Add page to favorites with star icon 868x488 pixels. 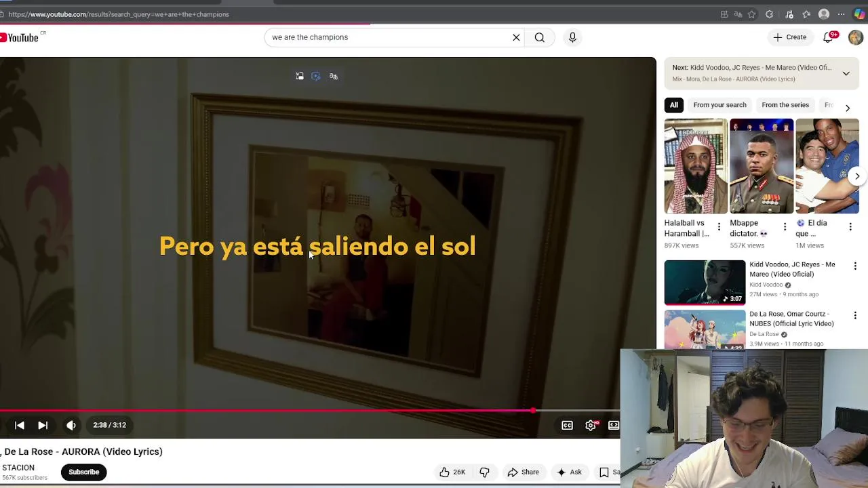pos(751,14)
